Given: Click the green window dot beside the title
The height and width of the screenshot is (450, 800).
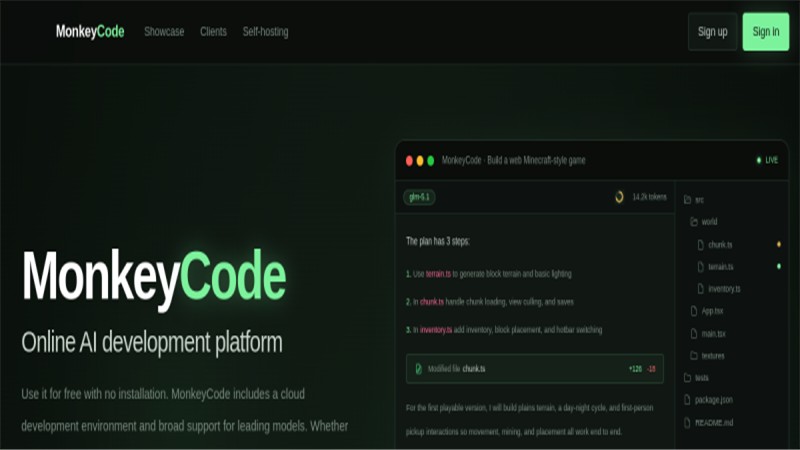Looking at the screenshot, I should [x=431, y=161].
